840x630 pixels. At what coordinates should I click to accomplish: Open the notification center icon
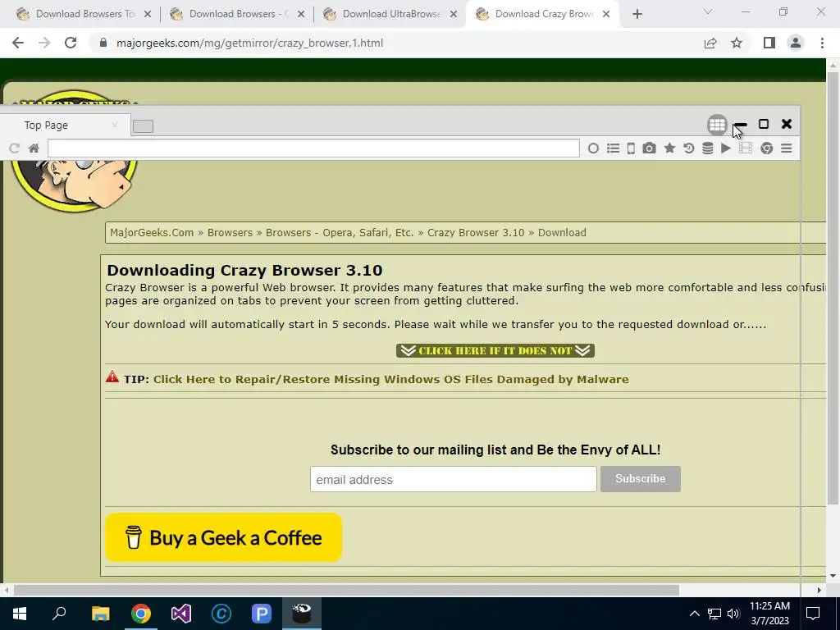pyautogui.click(x=813, y=614)
